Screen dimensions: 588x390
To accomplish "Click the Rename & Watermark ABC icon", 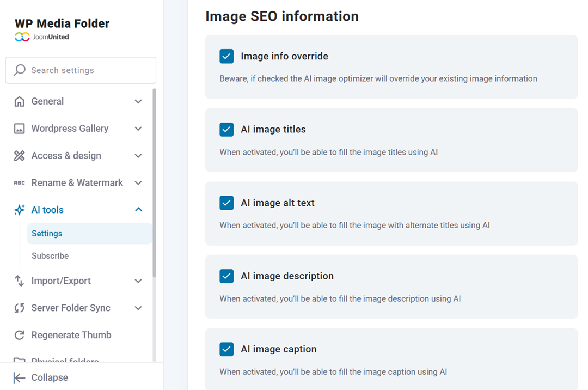I will click(x=20, y=183).
